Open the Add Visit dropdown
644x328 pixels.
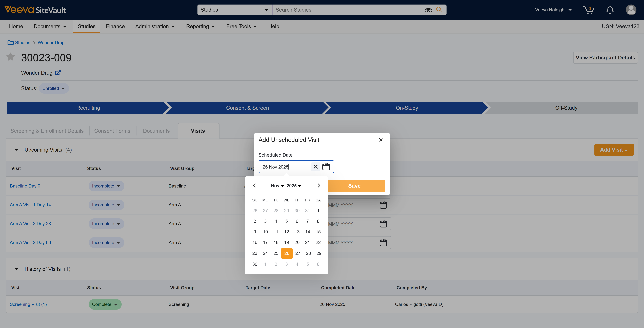614,150
